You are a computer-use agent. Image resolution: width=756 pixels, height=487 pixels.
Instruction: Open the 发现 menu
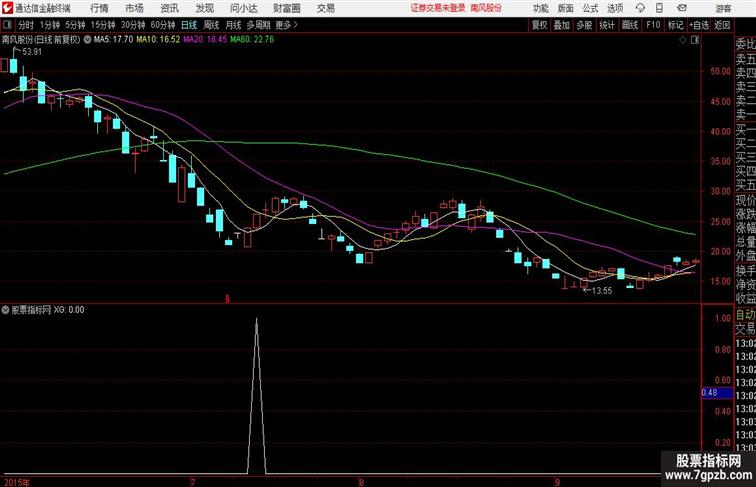(204, 8)
